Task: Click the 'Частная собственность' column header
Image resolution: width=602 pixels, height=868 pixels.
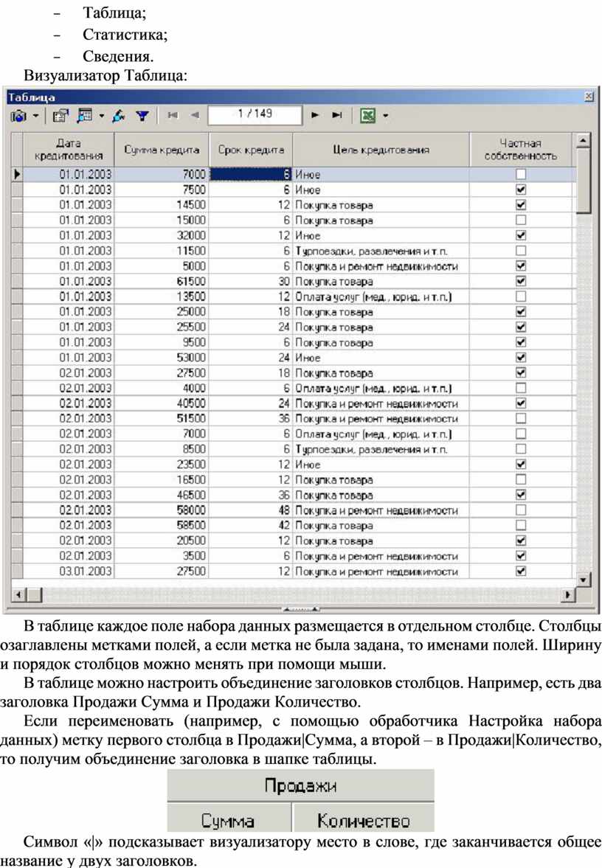Action: 521,150
